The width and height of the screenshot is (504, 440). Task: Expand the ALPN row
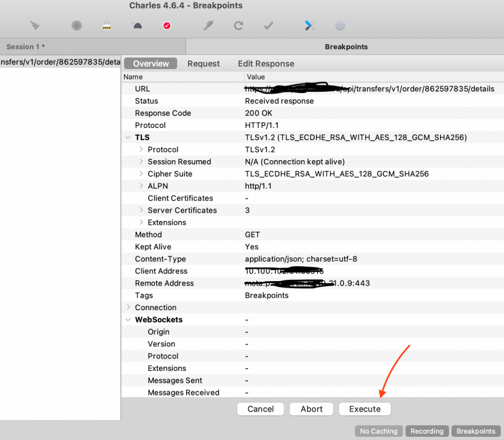[141, 186]
